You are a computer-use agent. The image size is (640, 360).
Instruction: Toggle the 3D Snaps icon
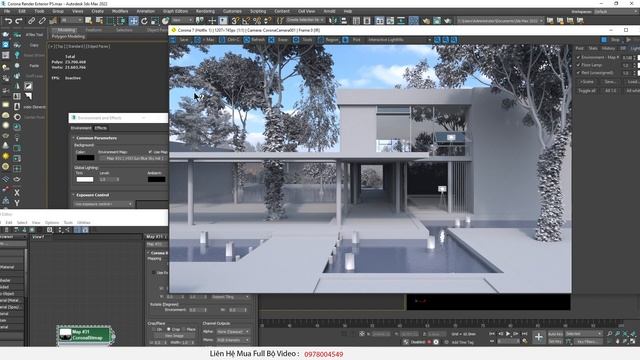(x=236, y=20)
